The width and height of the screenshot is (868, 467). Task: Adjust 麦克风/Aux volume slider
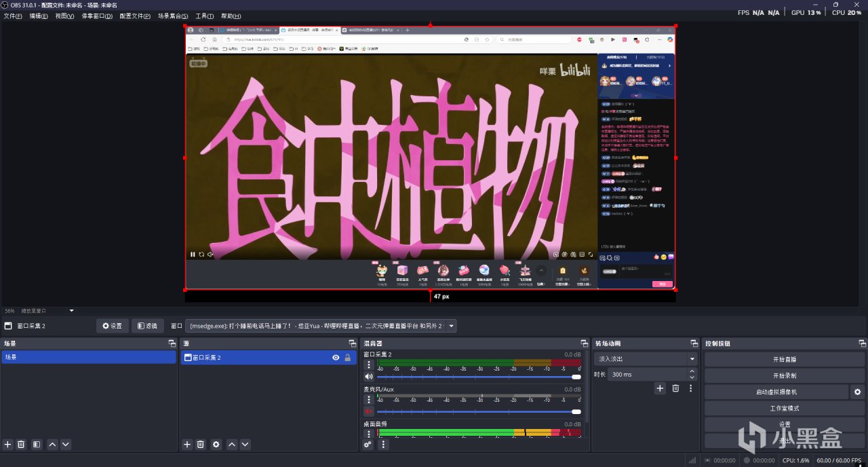[479, 411]
